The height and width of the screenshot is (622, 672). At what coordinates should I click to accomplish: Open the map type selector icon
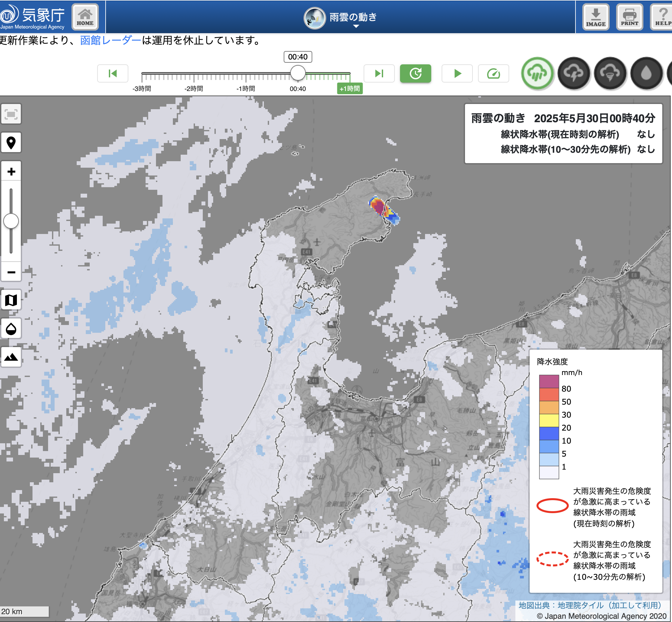coord(11,300)
